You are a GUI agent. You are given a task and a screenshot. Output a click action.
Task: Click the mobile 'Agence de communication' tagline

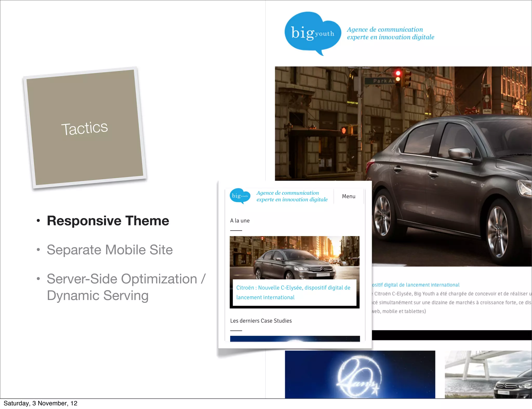click(292, 196)
